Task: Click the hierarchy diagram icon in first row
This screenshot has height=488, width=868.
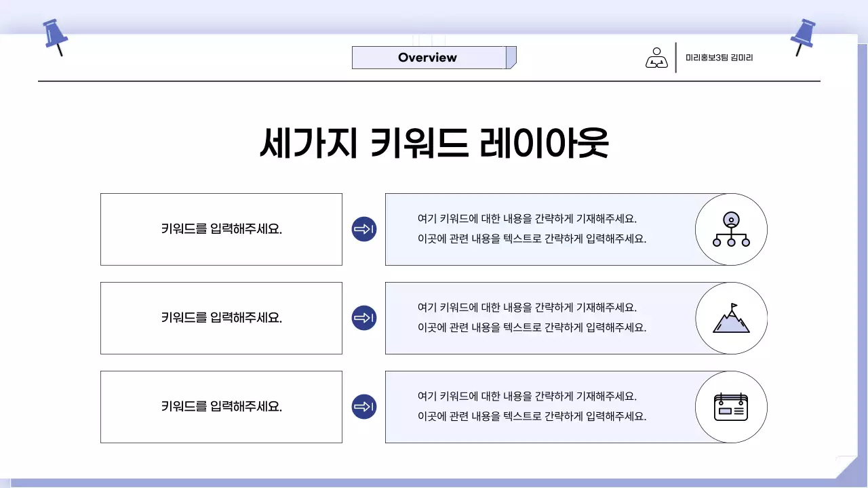Action: pos(731,229)
